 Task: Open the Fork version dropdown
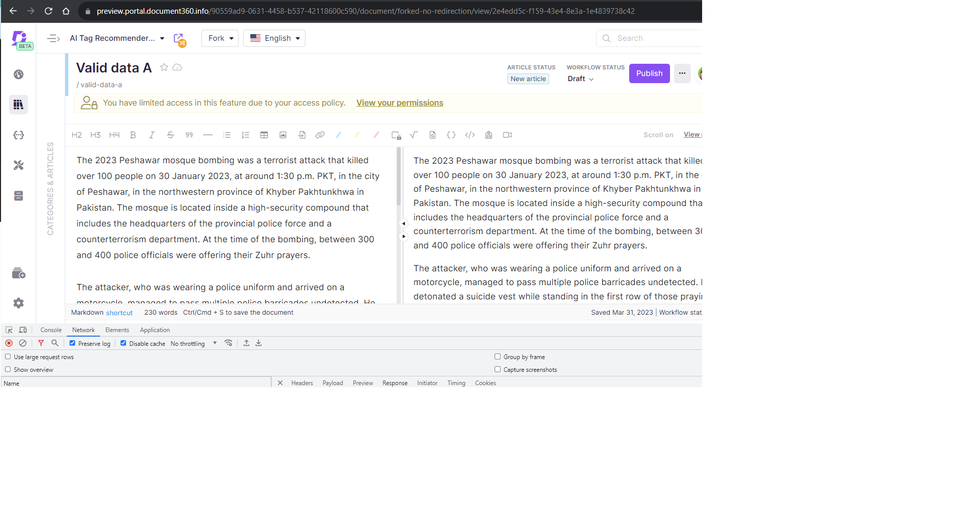tap(220, 38)
